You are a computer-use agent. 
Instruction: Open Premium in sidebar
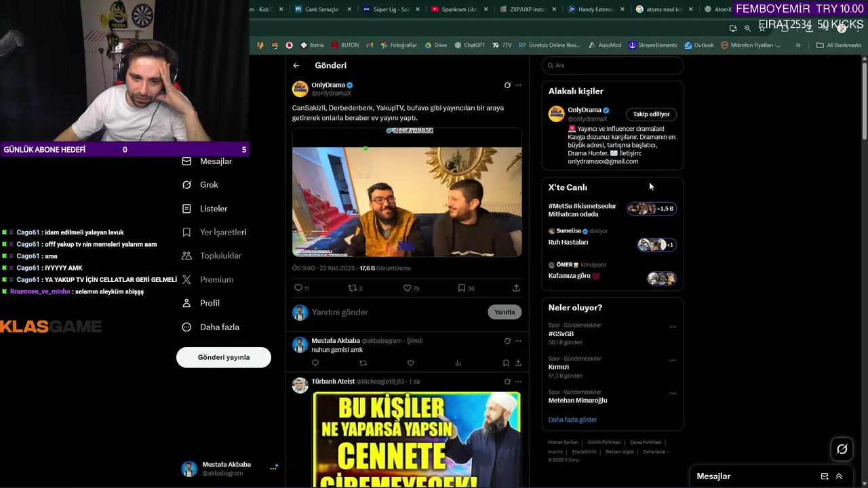tap(208, 280)
